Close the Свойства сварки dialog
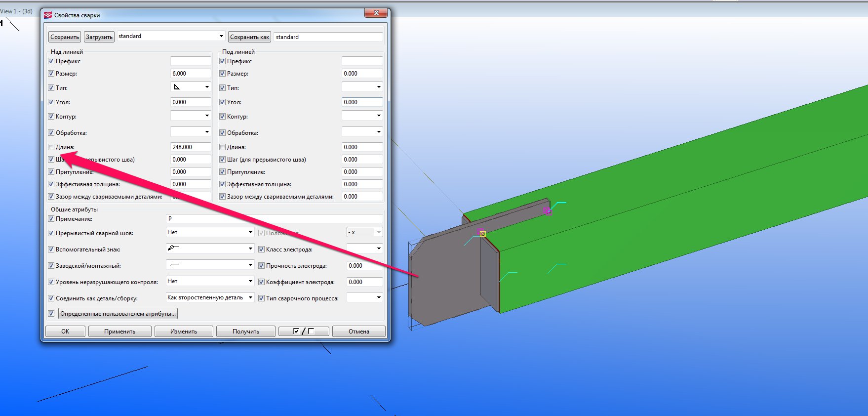Screen dimensions: 868x416 pos(376,13)
